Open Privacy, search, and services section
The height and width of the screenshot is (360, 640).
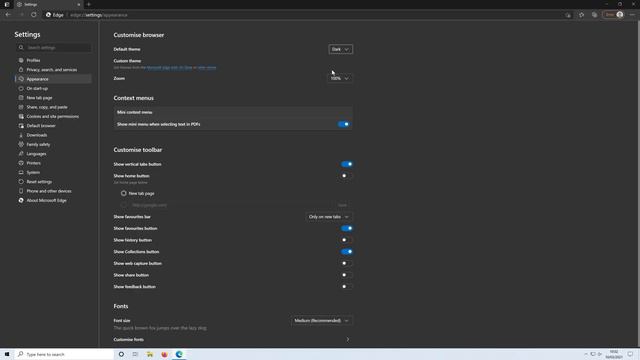pyautogui.click(x=53, y=70)
